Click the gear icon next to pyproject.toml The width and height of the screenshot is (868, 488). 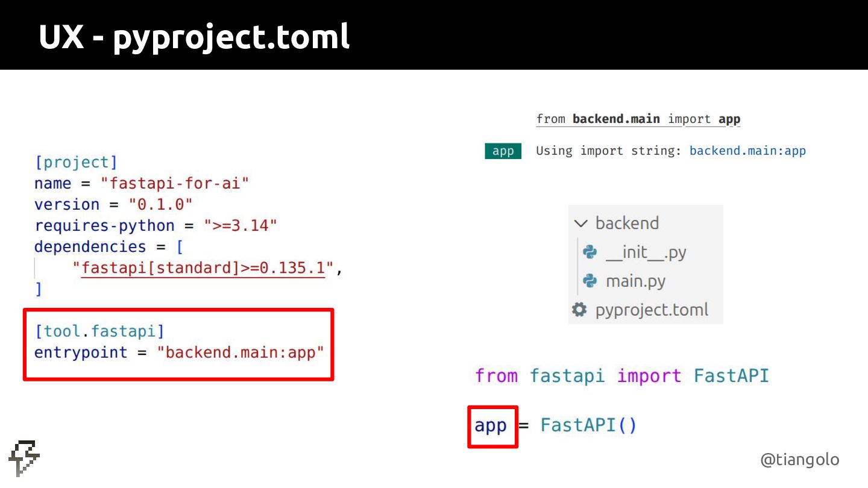click(x=579, y=310)
